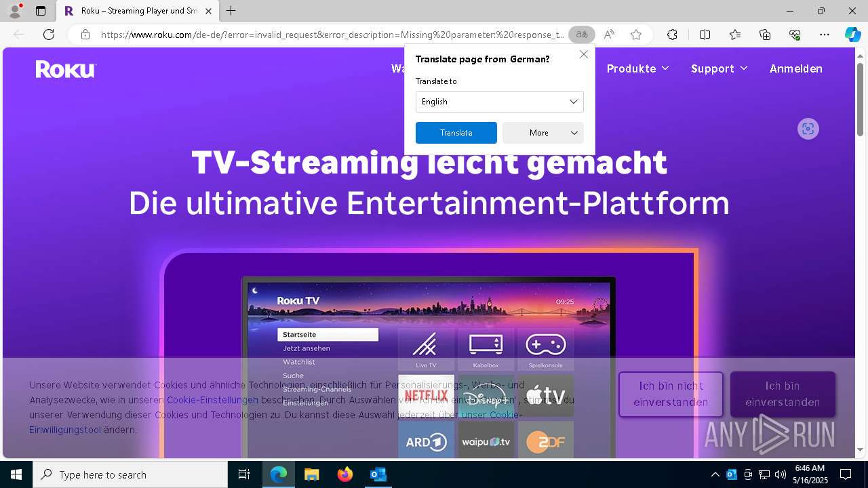Screen dimensions: 868x488
Task: Click Anmelden to sign in
Action: [x=796, y=68]
